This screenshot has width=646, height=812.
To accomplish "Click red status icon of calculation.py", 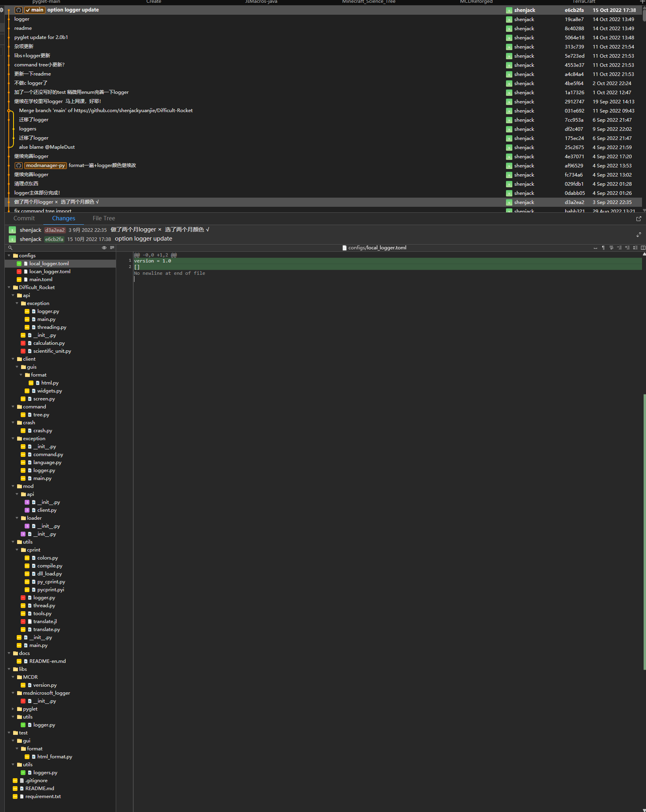I will pyautogui.click(x=23, y=343).
